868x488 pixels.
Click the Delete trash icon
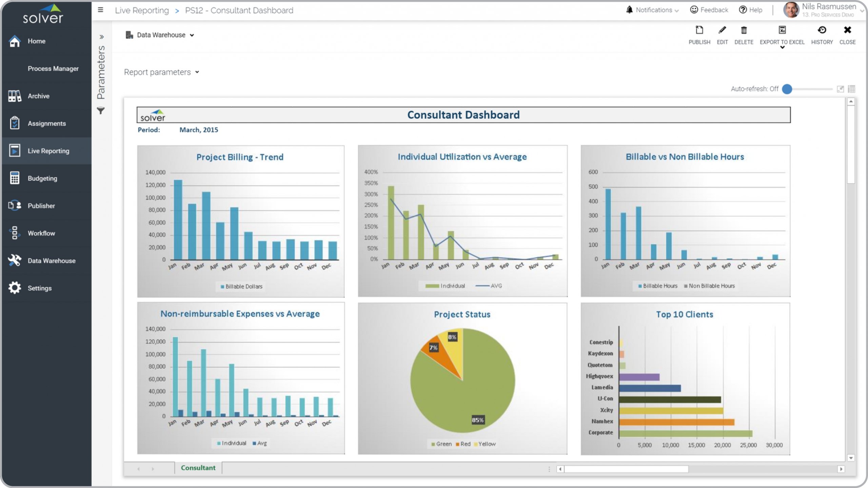(744, 31)
